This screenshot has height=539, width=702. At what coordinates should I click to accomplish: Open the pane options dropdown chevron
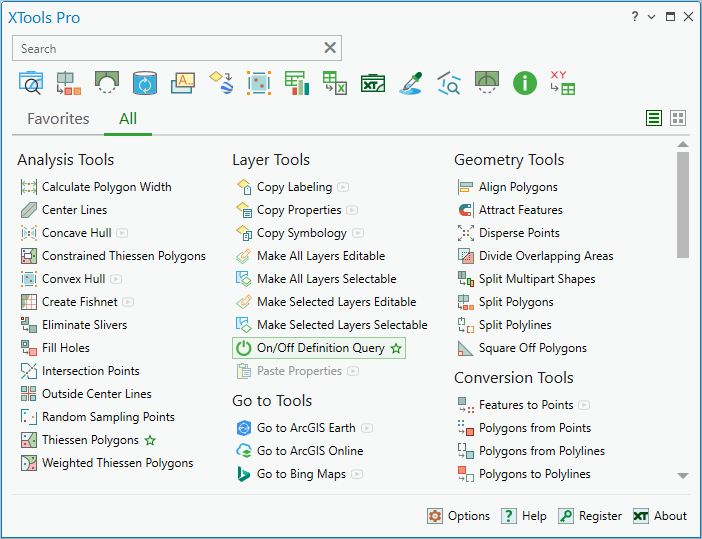tap(651, 17)
